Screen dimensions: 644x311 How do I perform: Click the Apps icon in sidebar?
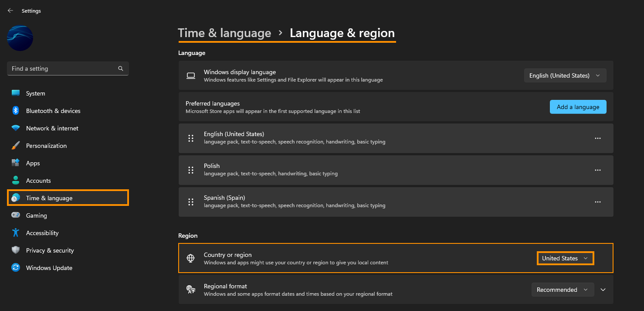point(16,163)
